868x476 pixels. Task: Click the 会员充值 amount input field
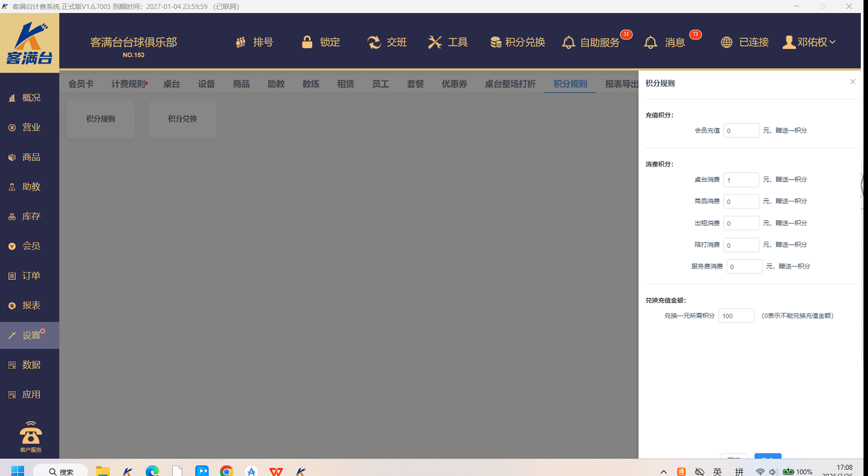(x=741, y=130)
